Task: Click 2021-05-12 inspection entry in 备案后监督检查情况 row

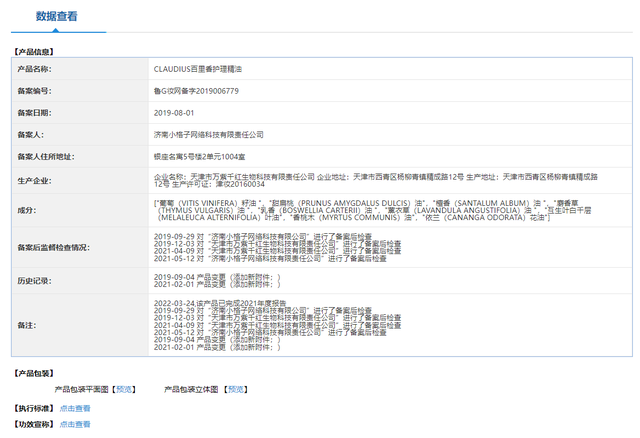Action: (270, 258)
